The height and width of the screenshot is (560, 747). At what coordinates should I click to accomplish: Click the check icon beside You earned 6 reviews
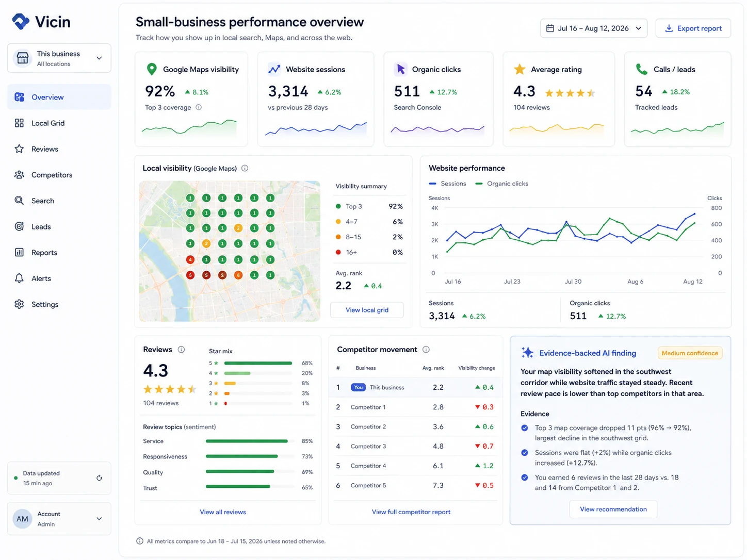click(x=525, y=477)
